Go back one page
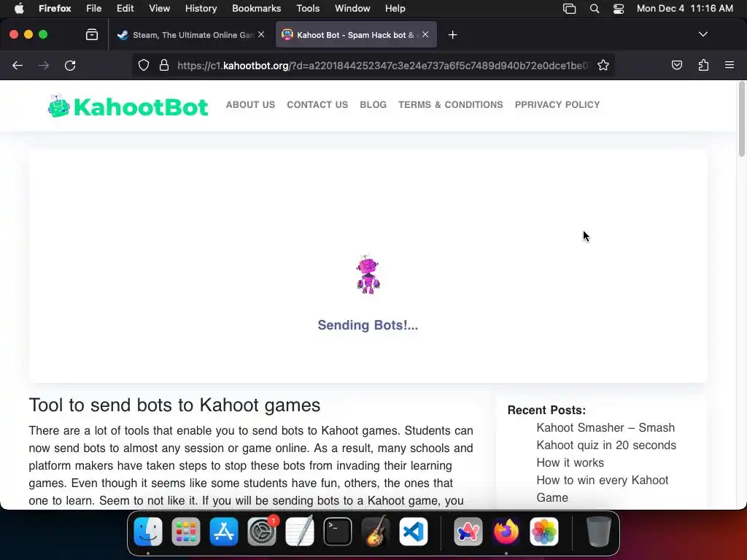747x560 pixels. coord(18,65)
